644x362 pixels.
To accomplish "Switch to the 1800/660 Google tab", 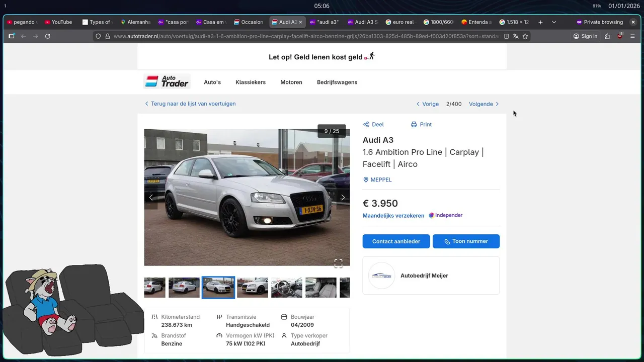I will coord(438,22).
